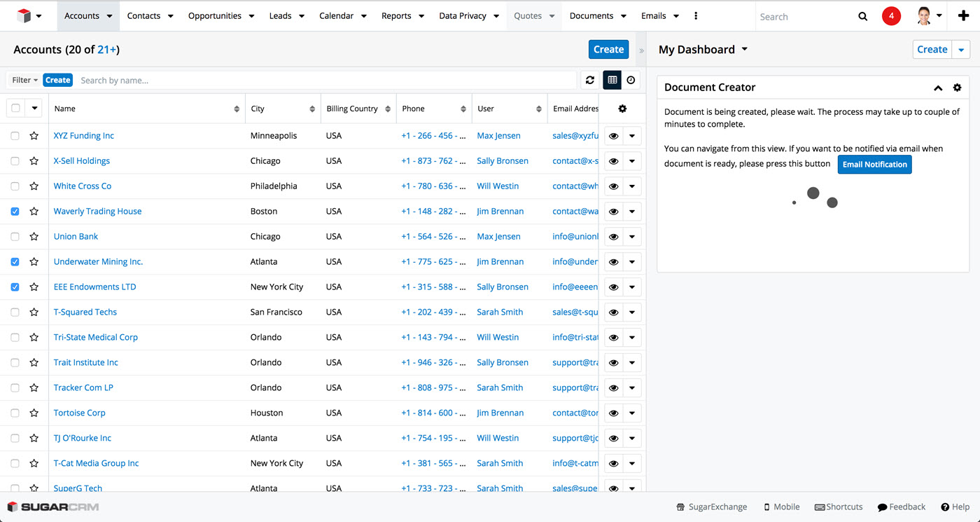The height and width of the screenshot is (522, 980).
Task: Open the Calendar tab
Action: tap(336, 16)
